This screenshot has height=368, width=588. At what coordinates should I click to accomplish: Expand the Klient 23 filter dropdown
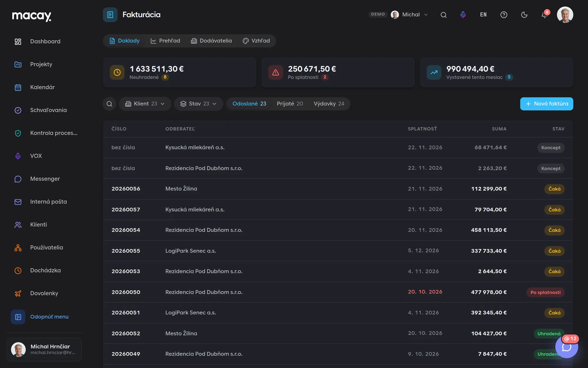[145, 104]
